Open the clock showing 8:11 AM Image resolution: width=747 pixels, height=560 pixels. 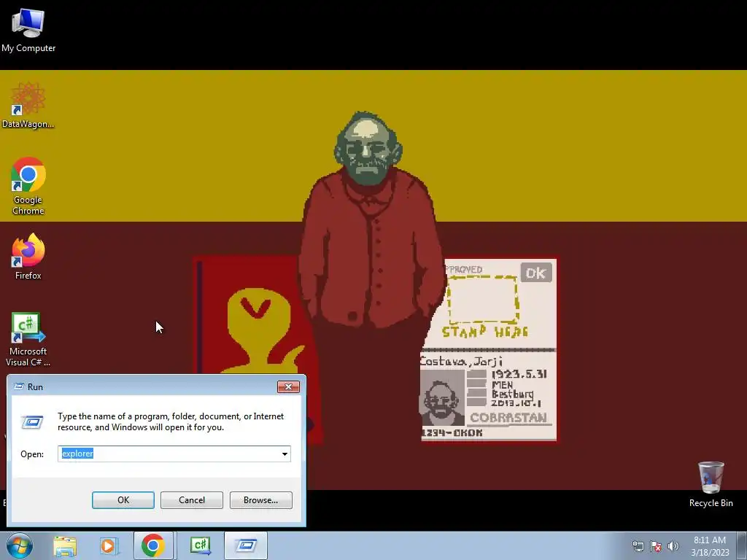(x=710, y=546)
